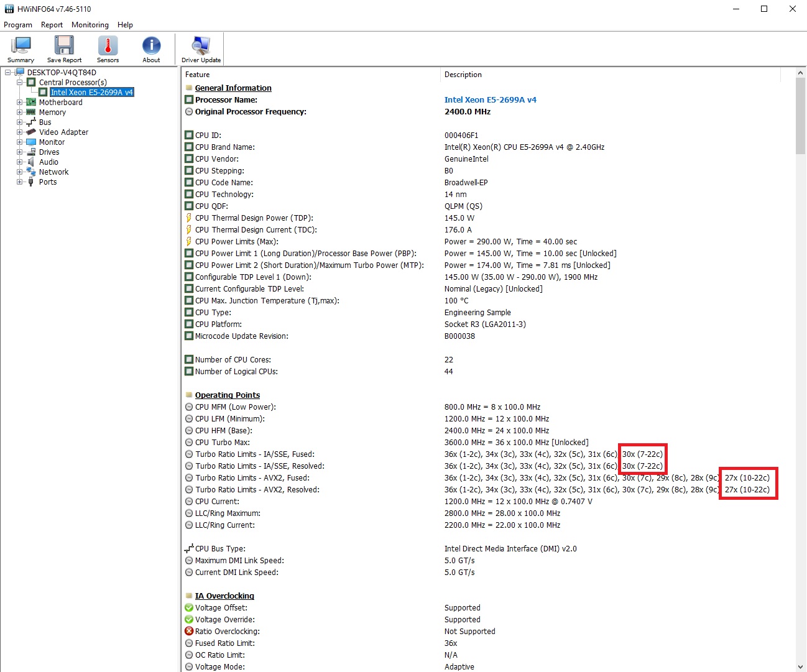Click the Save Report floppy icon
Screen dimensions: 807x672
(64, 45)
